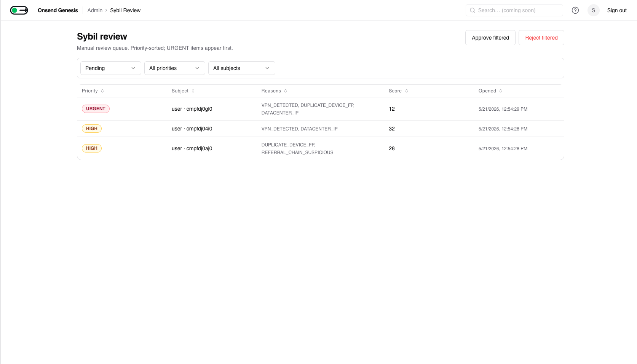Open the All priorities dropdown
The width and height of the screenshot is (637, 364).
coord(175,68)
